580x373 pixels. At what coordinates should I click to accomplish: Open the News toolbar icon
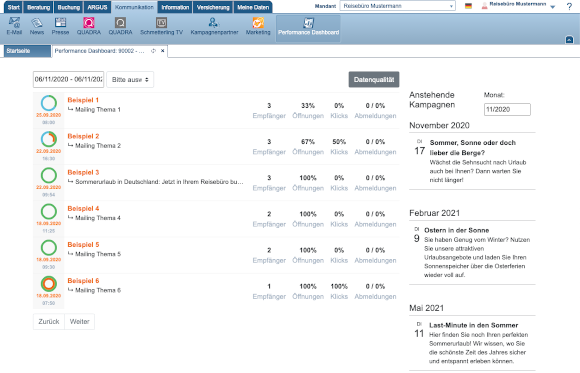click(37, 26)
